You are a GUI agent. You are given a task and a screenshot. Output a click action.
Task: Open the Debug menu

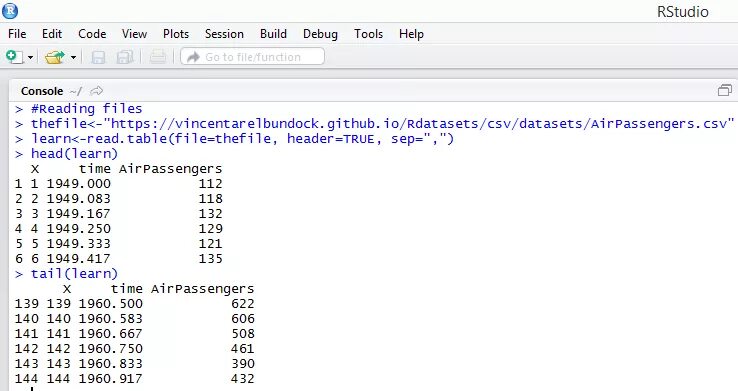pyautogui.click(x=320, y=34)
